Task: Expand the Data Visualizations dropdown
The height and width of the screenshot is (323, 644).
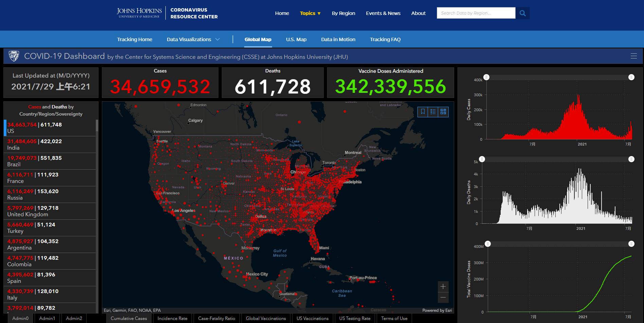Action: (193, 39)
